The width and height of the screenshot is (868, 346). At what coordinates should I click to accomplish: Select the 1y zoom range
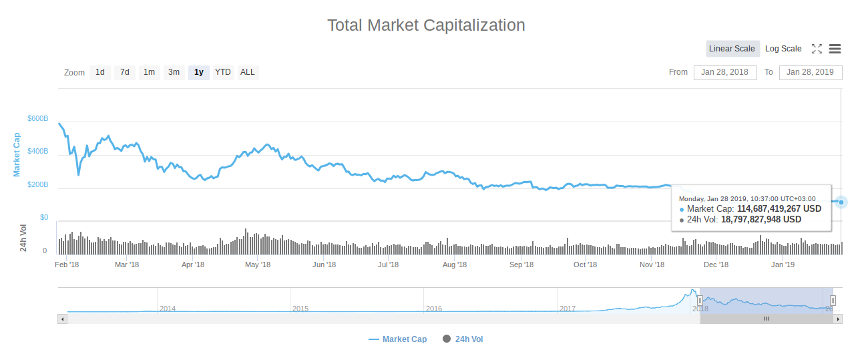[199, 72]
